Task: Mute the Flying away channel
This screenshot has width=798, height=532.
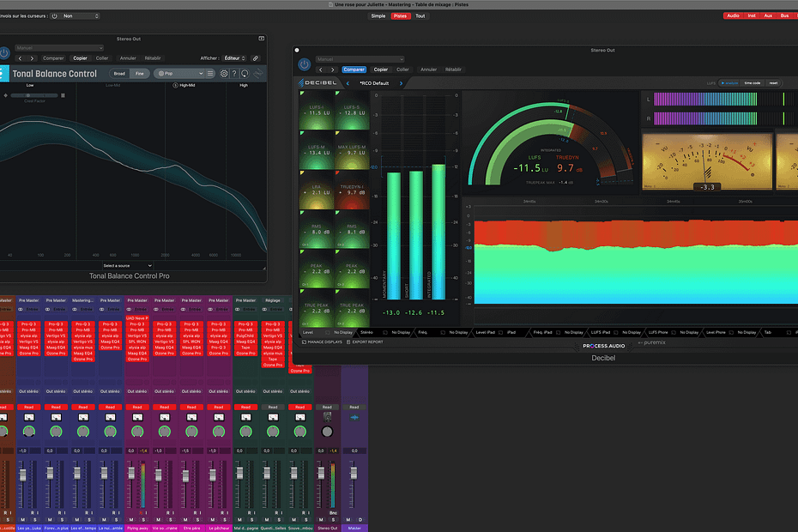Action: [132, 520]
